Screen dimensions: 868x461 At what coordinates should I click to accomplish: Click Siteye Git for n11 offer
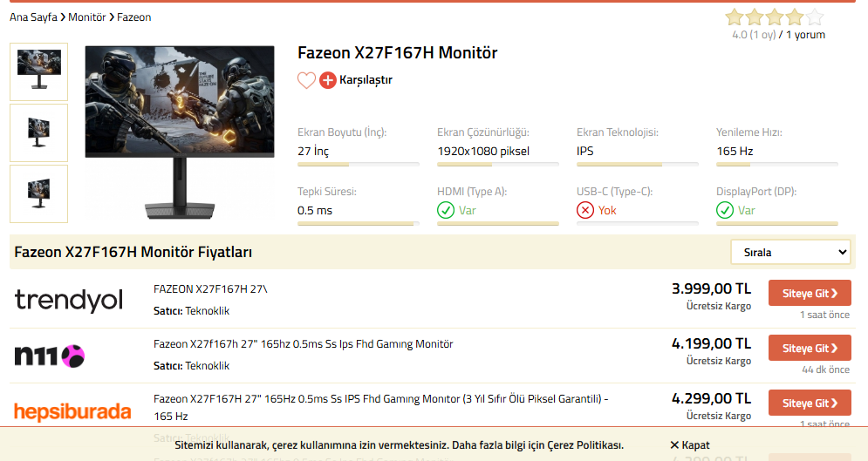(x=810, y=349)
